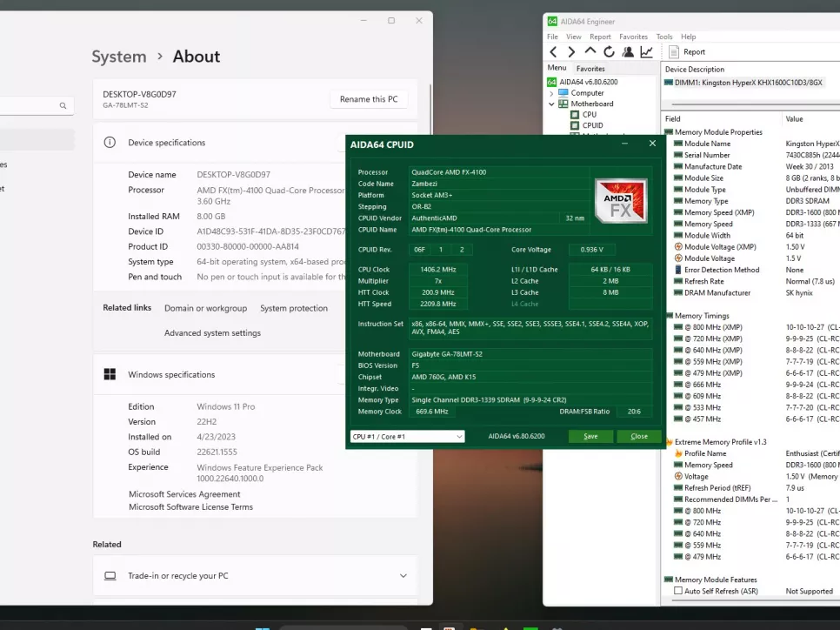Close AIDA64 CPUID with the X icon
Viewport: 840px width, 630px height.
click(x=652, y=144)
